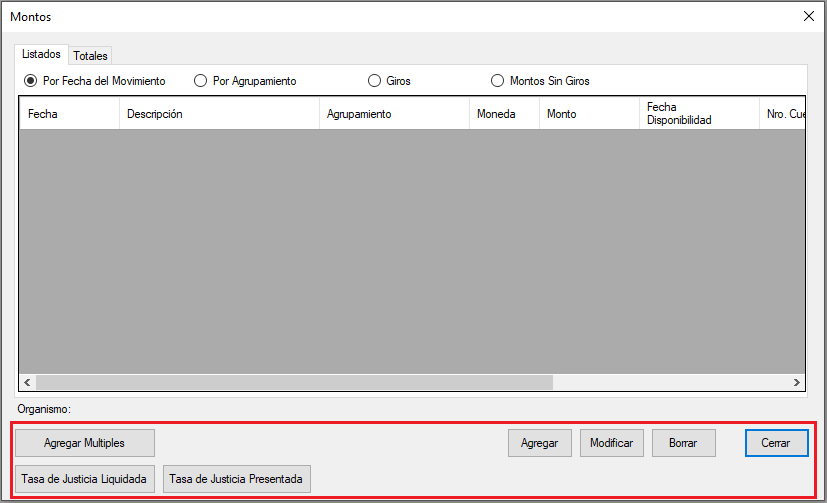Switch to the Totales tab

(x=91, y=56)
